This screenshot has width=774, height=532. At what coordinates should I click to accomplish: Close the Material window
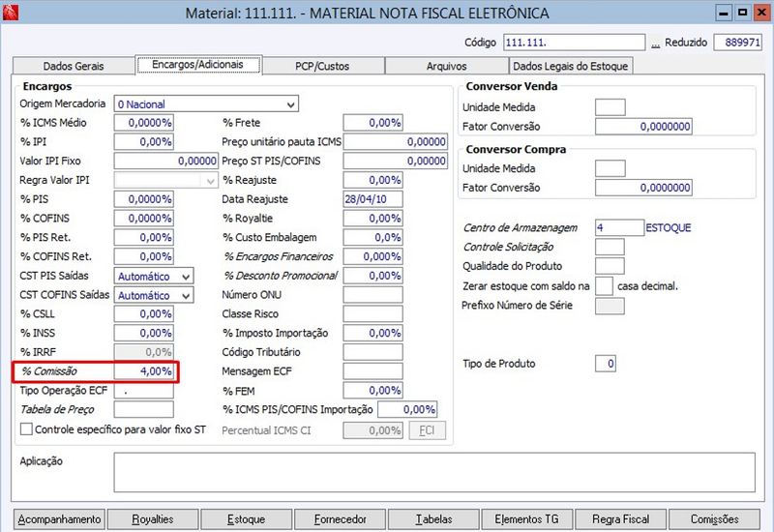761,13
